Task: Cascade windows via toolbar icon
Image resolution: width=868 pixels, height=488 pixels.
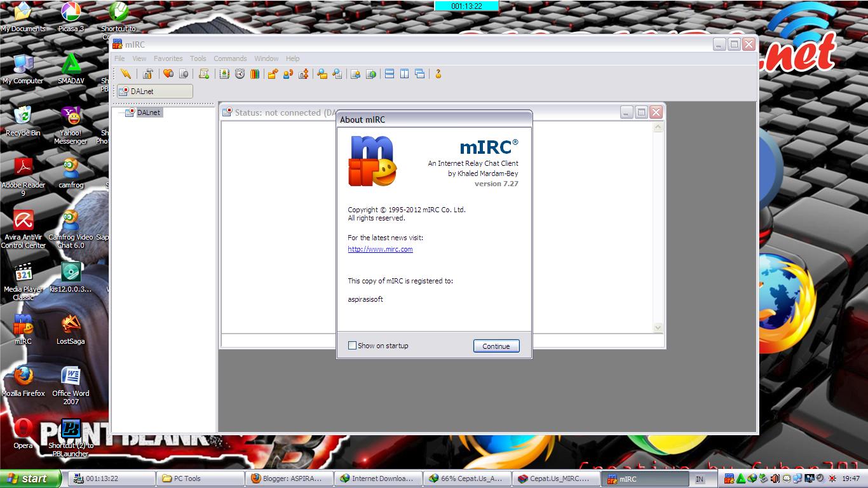Action: (x=419, y=74)
